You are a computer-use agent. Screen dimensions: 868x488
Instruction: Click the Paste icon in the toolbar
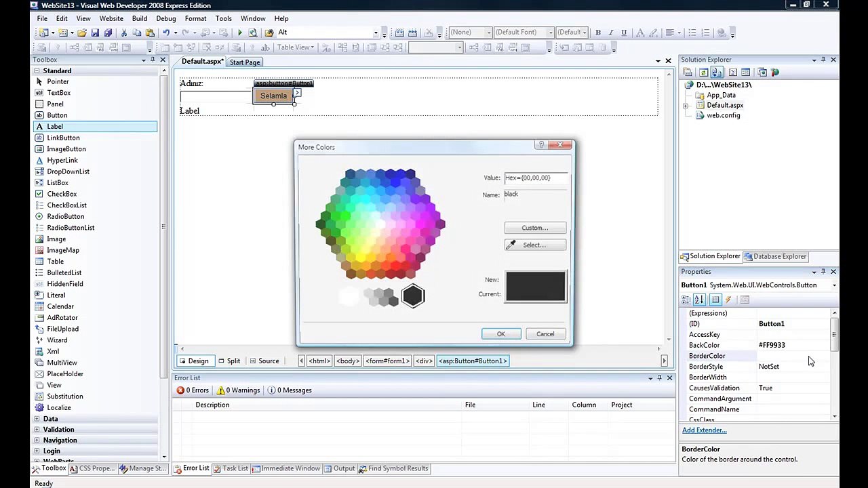tap(150, 33)
